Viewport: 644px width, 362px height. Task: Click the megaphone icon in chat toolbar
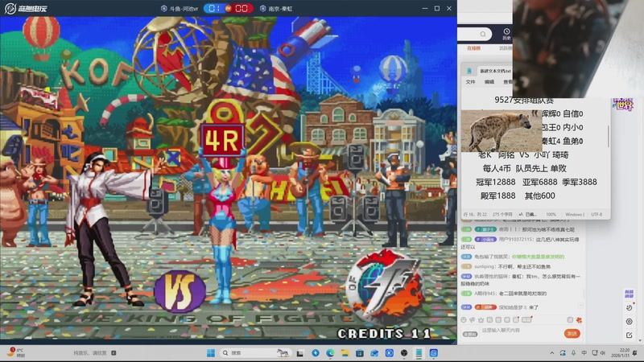[473, 319]
